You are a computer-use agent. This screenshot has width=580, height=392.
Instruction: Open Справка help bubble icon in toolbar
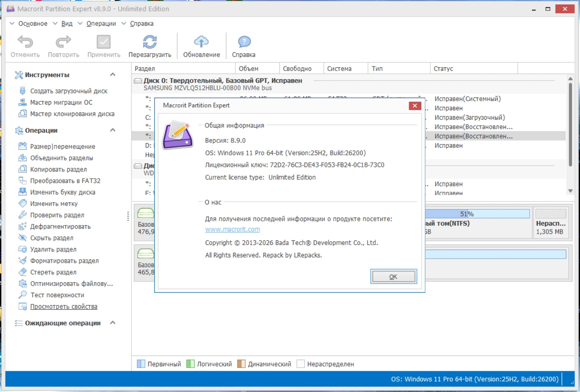click(x=244, y=42)
